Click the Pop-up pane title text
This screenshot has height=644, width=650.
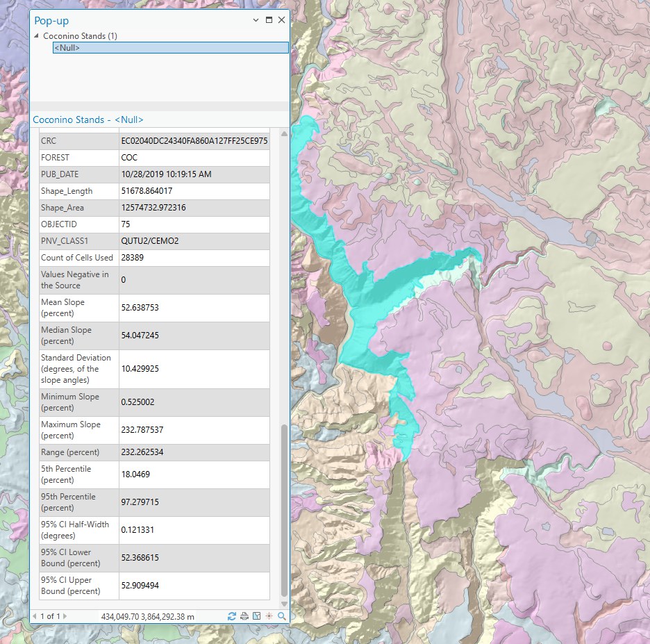[x=51, y=21]
